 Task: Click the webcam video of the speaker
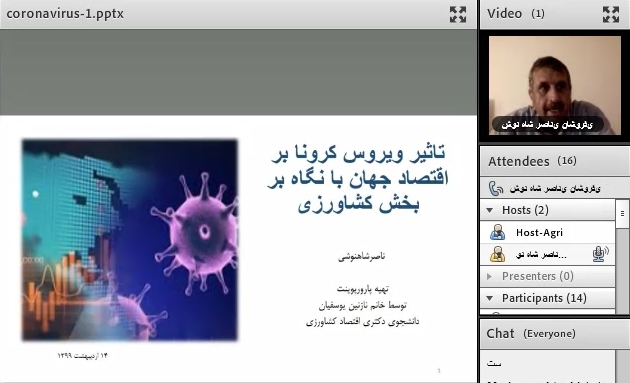(x=555, y=85)
